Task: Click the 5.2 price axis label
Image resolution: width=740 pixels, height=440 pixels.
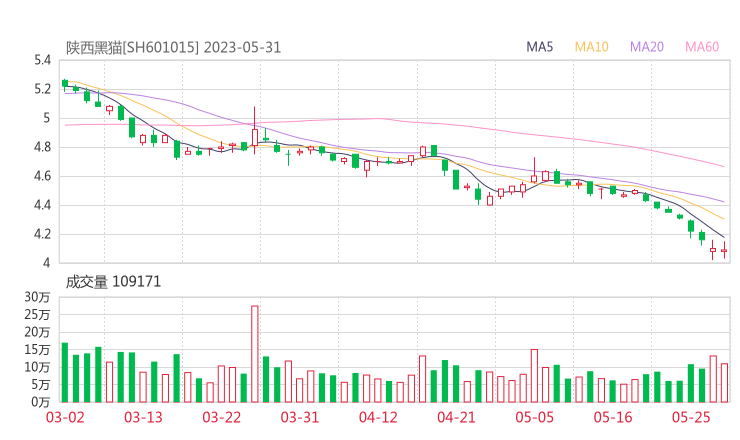Action: (42, 89)
